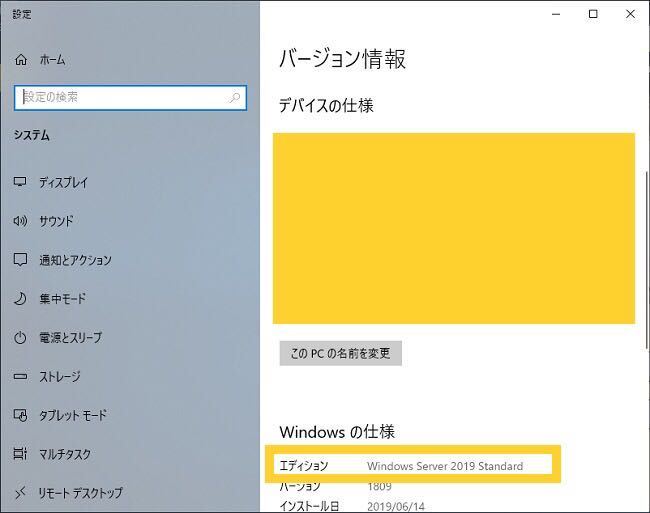
Task: Open 集中モード settings page
Action: [63, 299]
